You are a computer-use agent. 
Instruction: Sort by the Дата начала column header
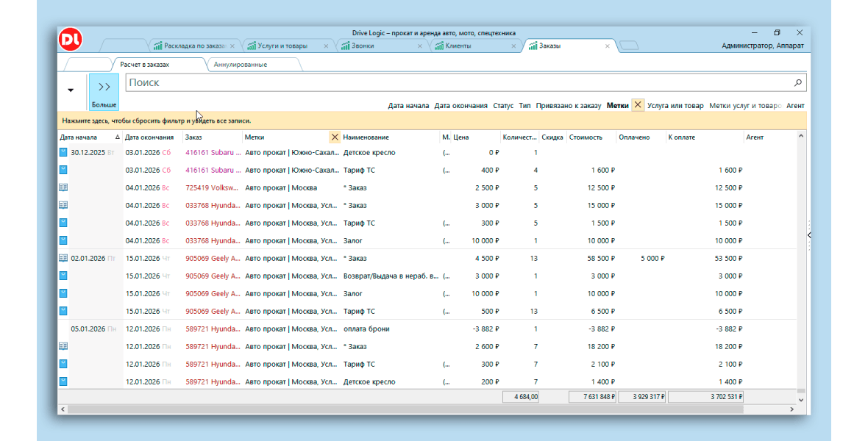coord(78,137)
